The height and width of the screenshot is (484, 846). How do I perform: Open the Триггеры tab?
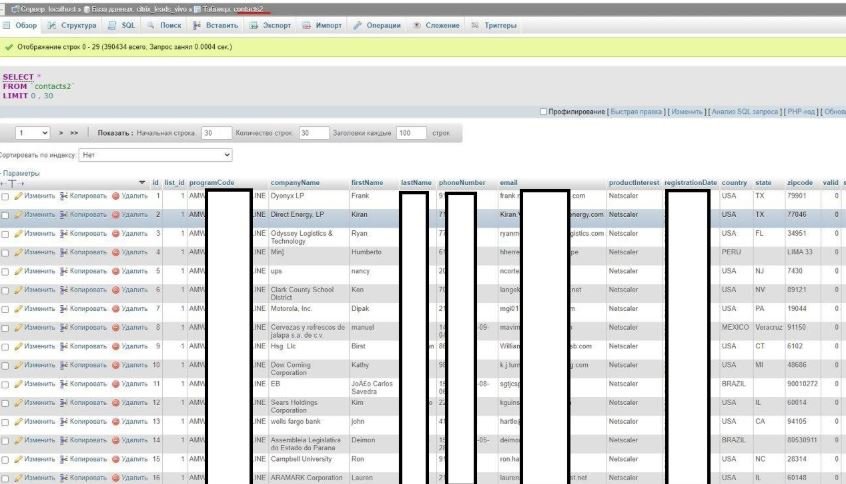tap(494, 25)
